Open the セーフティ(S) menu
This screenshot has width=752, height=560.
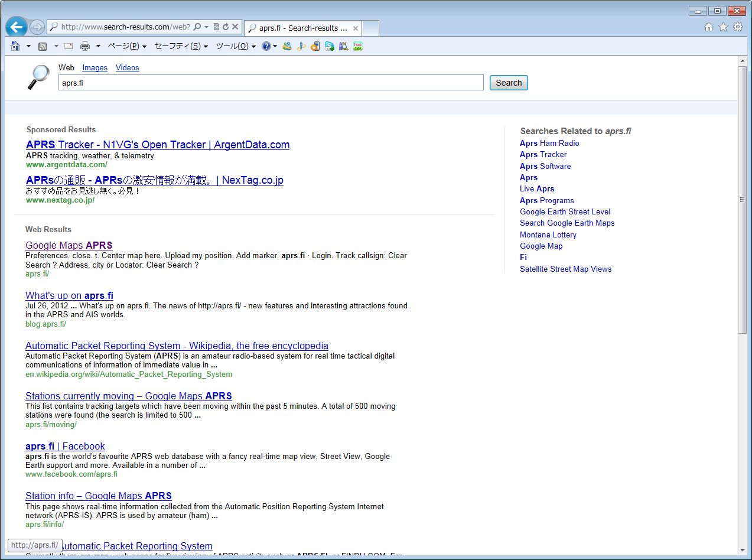[x=181, y=46]
